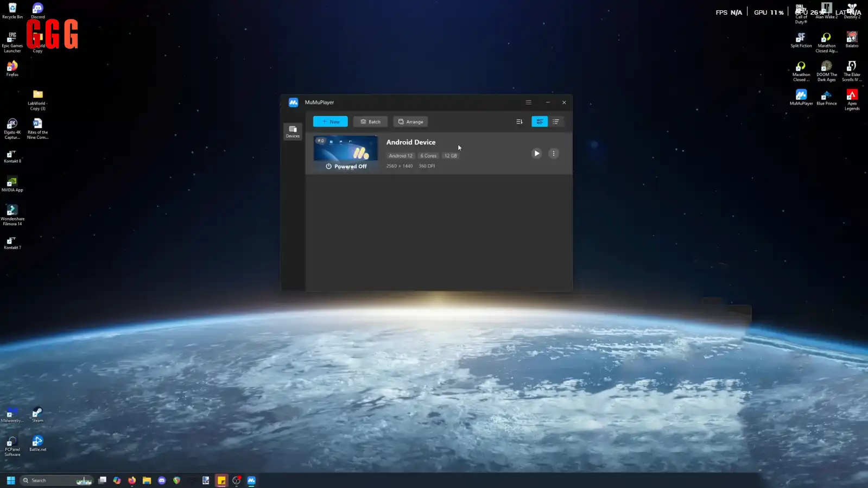Click the Arrange windows button
This screenshot has height=488, width=868.
pos(410,122)
